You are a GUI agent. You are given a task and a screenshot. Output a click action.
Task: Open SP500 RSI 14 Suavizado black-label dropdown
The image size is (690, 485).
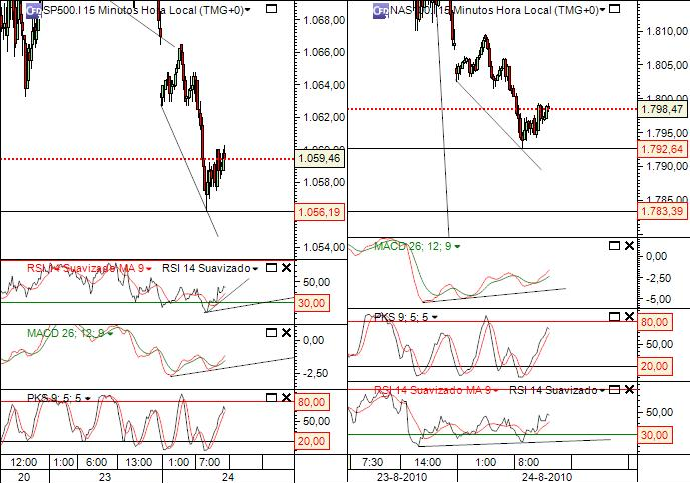(255, 269)
